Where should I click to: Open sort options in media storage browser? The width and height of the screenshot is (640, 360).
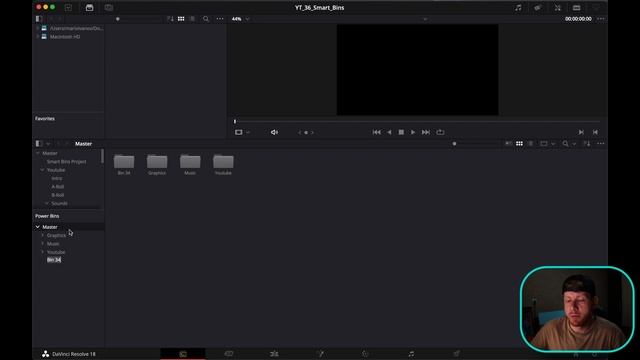pyautogui.click(x=170, y=19)
